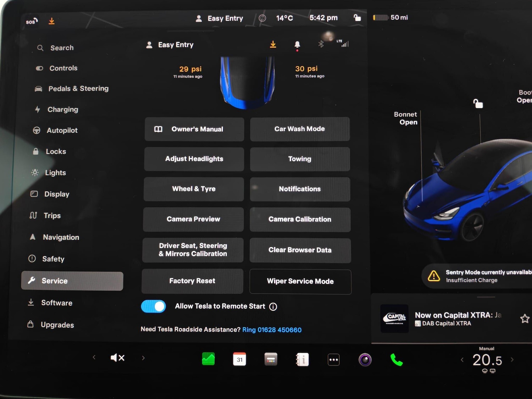
Task: Click the notifications bell icon
Action: click(297, 44)
